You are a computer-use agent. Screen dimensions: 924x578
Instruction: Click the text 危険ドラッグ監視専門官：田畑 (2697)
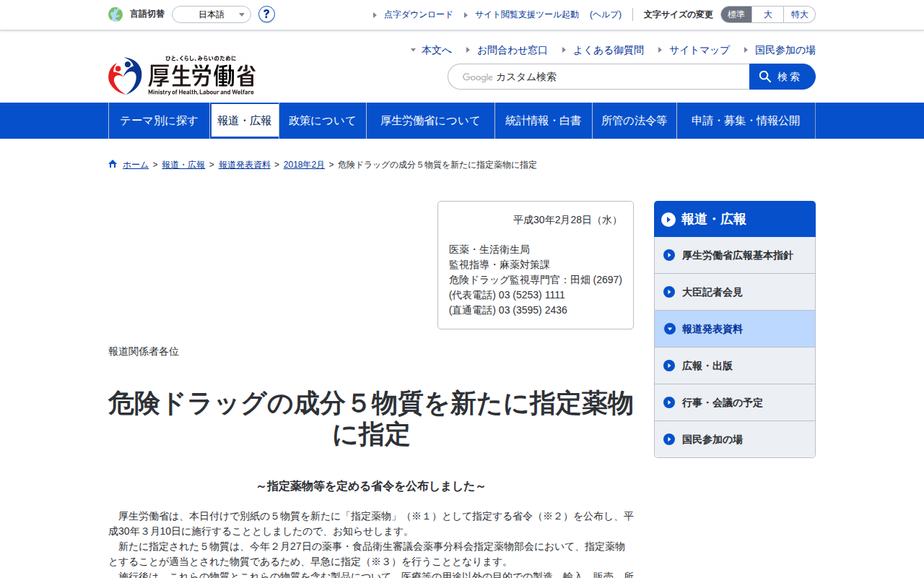coord(536,280)
